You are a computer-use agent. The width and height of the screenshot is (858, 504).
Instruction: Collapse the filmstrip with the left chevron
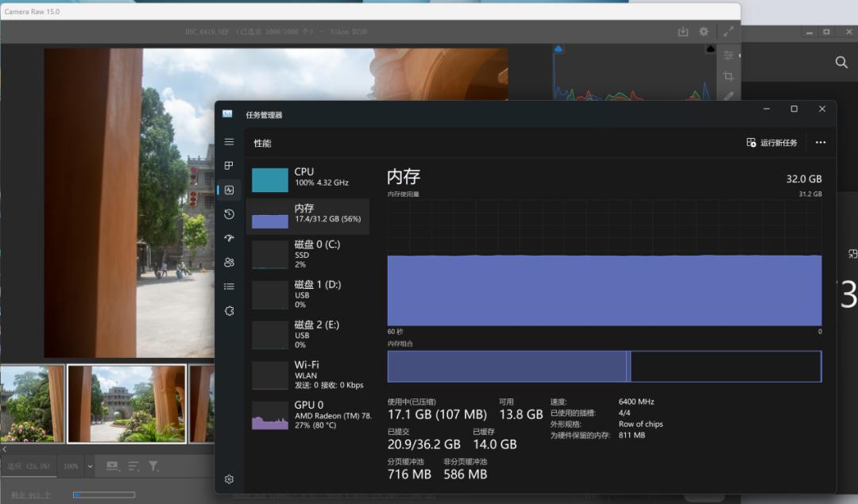[5, 448]
